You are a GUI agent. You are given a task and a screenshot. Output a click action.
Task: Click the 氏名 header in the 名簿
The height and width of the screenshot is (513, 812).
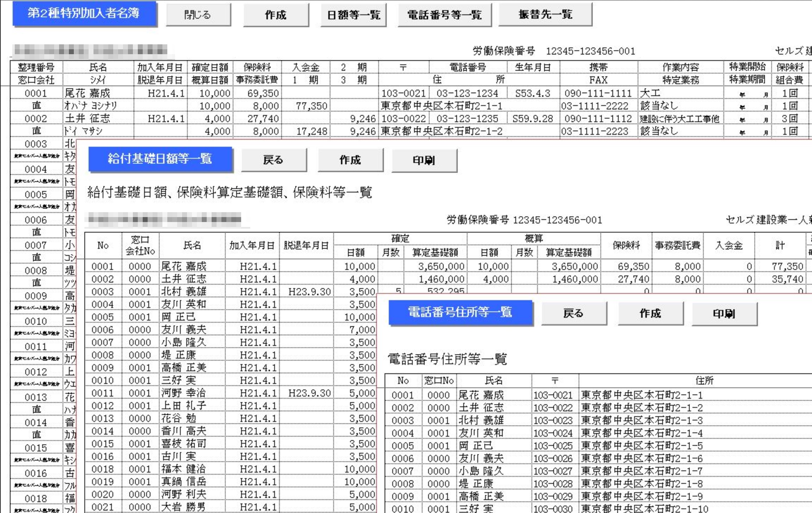pos(98,67)
